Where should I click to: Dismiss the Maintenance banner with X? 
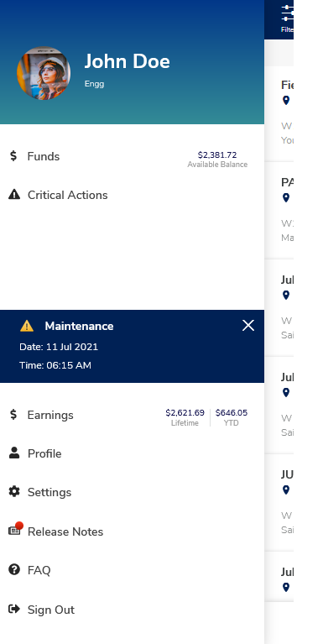point(247,325)
